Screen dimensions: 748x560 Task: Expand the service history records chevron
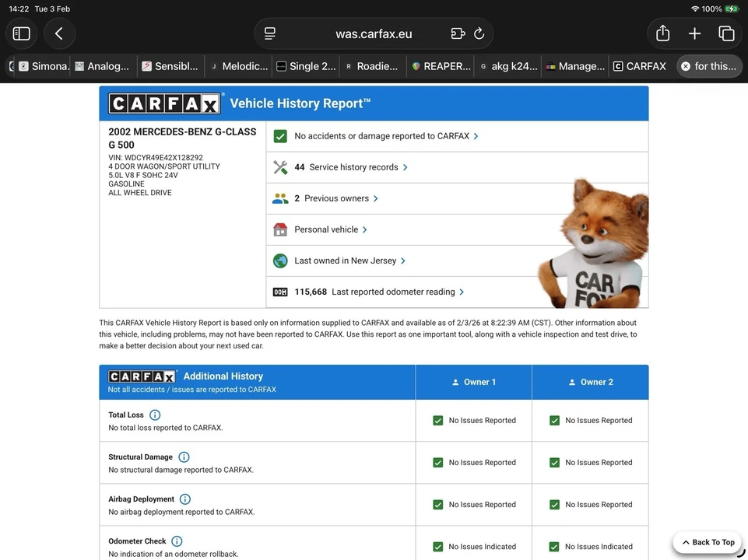pyautogui.click(x=405, y=167)
